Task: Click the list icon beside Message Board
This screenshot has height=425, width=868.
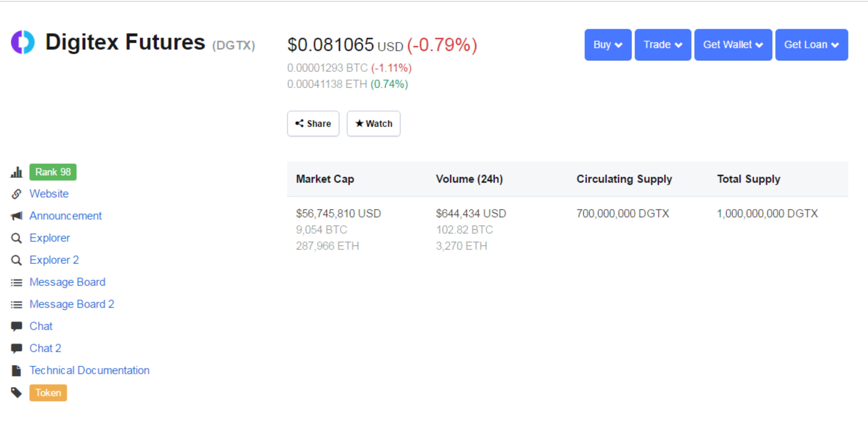Action: [x=16, y=283]
